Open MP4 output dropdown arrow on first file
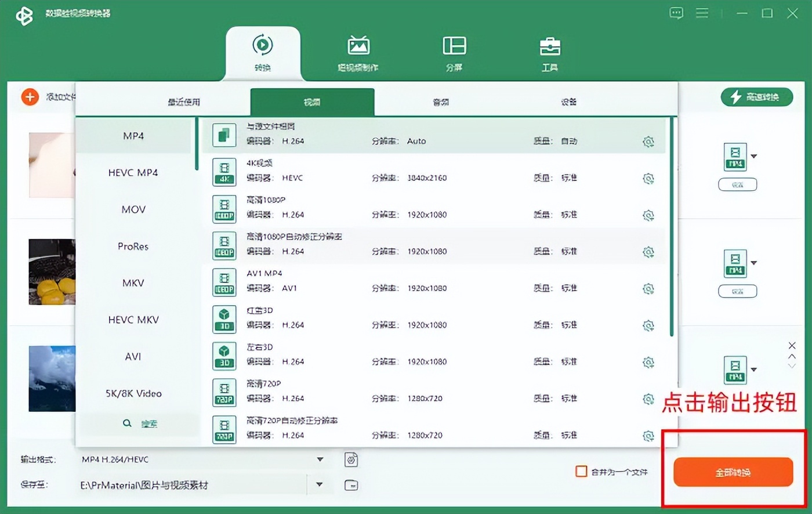The image size is (812, 514). pos(755,155)
